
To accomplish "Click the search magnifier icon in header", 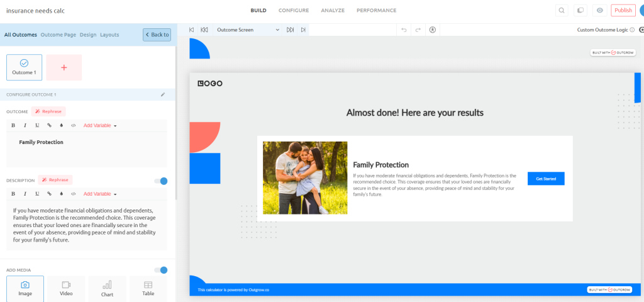I will tap(561, 10).
